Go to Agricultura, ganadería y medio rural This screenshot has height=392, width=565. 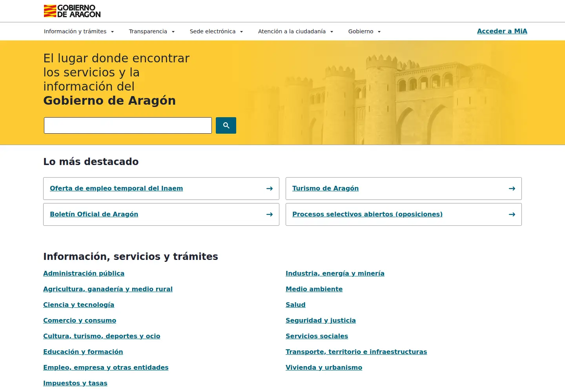coord(108,289)
